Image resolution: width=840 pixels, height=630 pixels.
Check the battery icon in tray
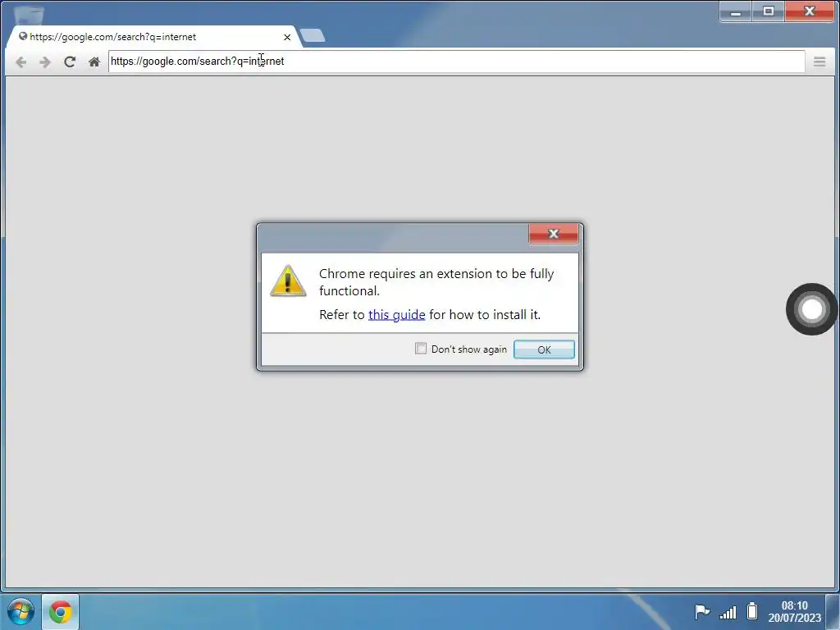(752, 610)
